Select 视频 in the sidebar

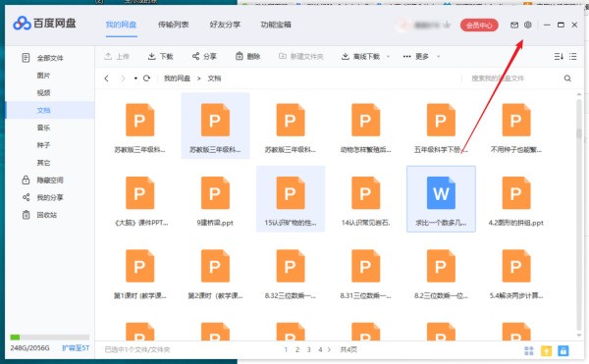pos(50,92)
